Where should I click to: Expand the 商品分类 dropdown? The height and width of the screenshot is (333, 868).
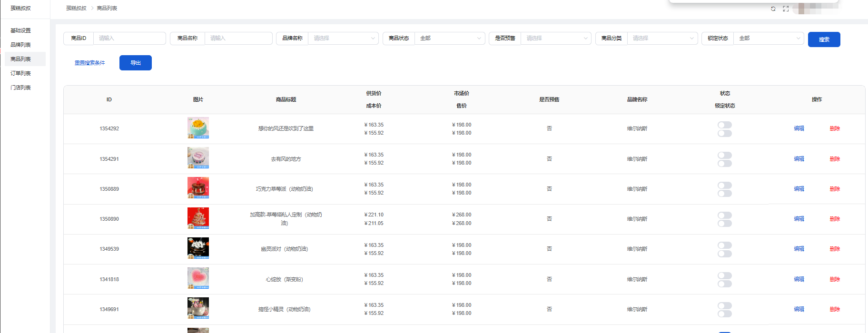[x=662, y=38]
